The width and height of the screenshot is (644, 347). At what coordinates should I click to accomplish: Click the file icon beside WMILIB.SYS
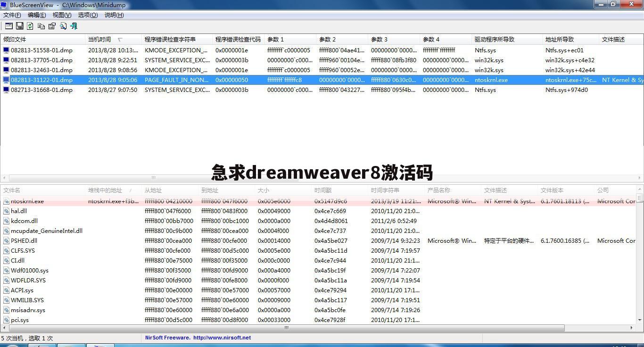6,300
